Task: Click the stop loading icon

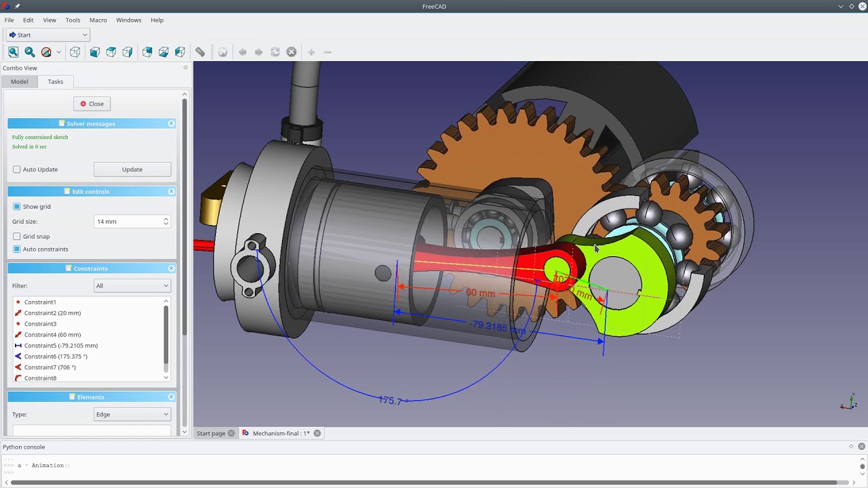Action: click(x=292, y=52)
